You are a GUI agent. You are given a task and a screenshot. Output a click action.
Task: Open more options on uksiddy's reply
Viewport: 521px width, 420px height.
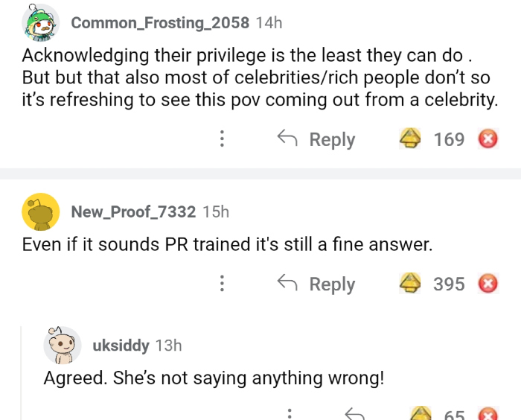(289, 414)
